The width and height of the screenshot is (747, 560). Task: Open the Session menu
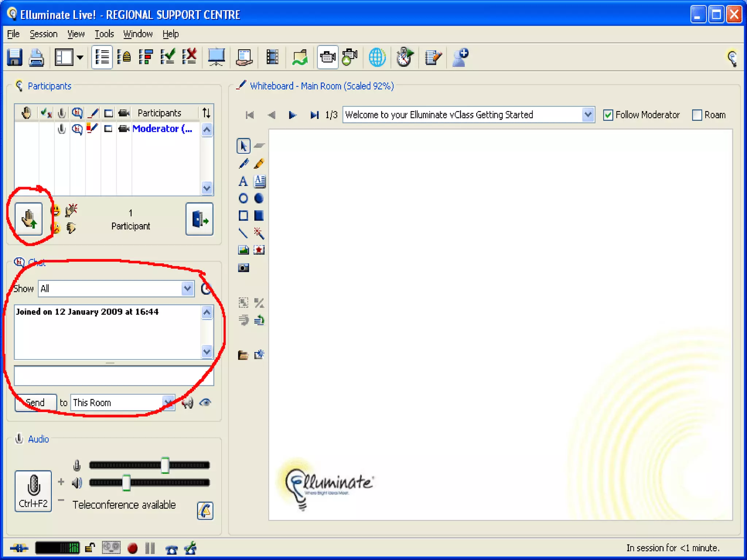(x=43, y=34)
